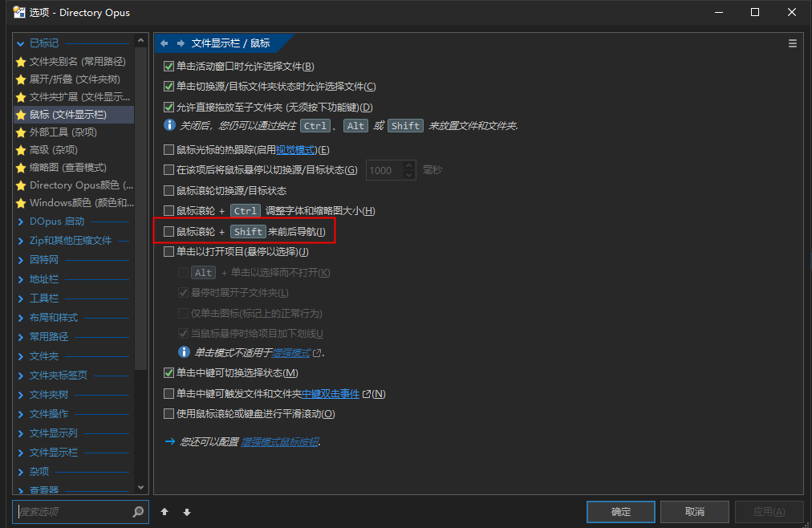Click the 确定 button

coord(620,512)
